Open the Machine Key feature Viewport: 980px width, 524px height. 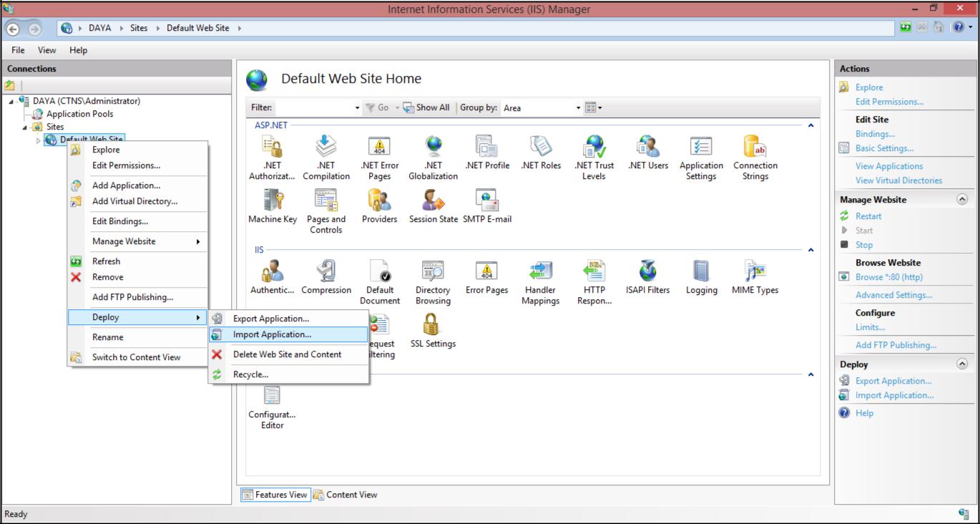click(273, 207)
